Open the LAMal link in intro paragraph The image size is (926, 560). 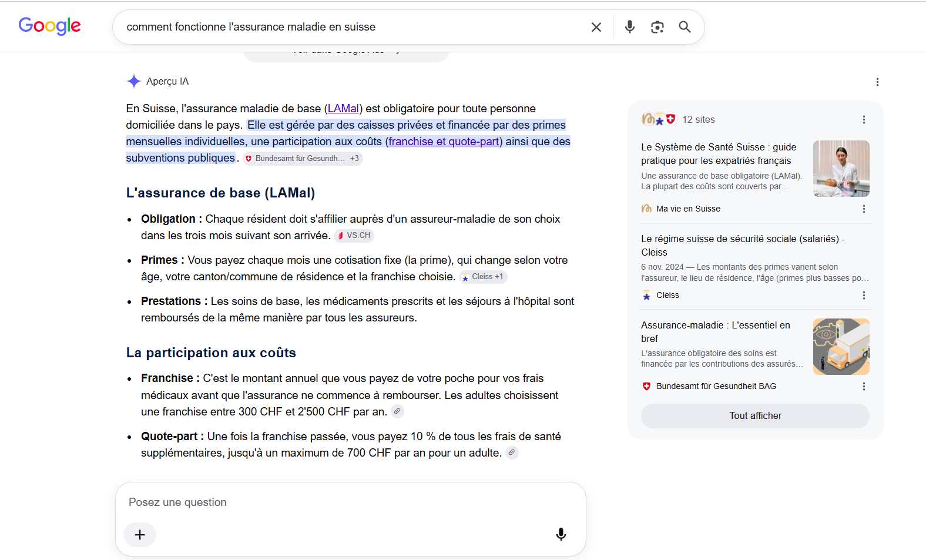click(x=343, y=109)
